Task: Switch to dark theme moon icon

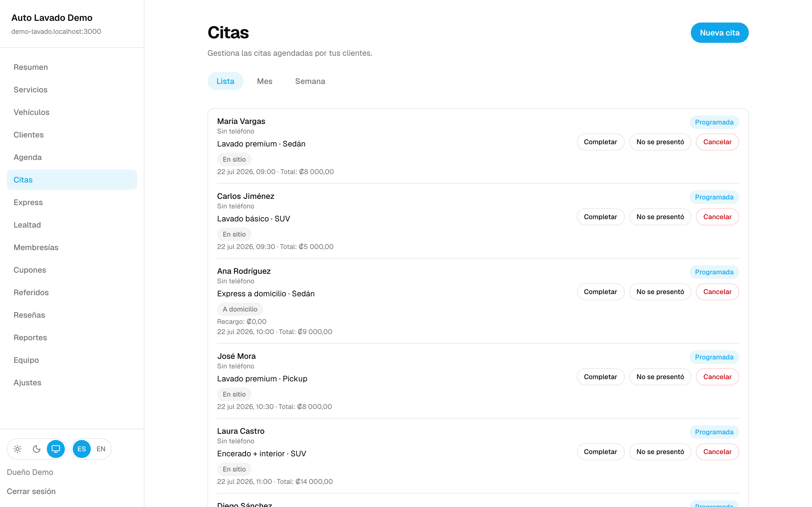Action: coord(37,449)
